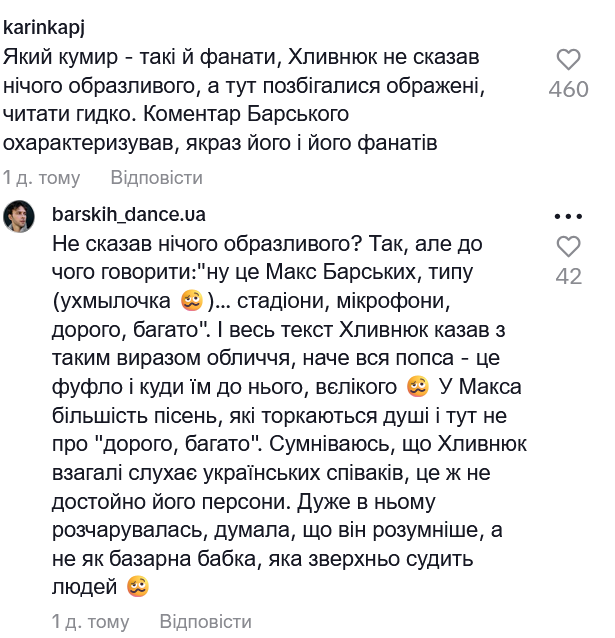Like the comment by karinkapj
Image resolution: width=615 pixels, height=638 pixels.
[x=568, y=59]
